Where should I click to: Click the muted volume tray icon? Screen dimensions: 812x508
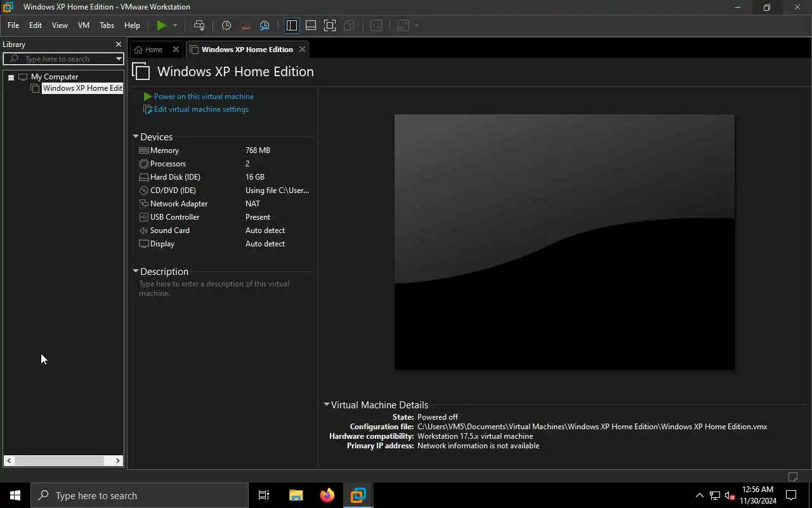[730, 495]
